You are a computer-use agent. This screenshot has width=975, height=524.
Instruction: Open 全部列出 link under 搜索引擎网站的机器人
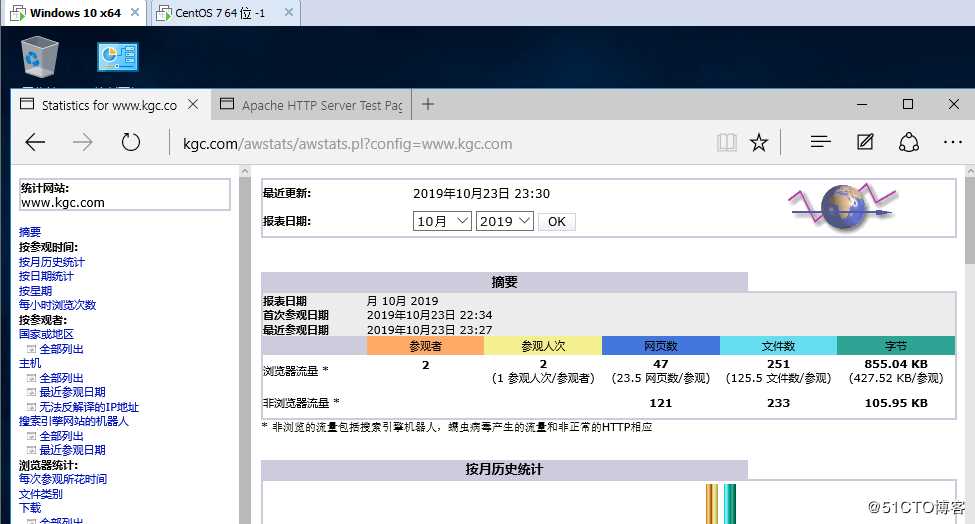coord(62,436)
